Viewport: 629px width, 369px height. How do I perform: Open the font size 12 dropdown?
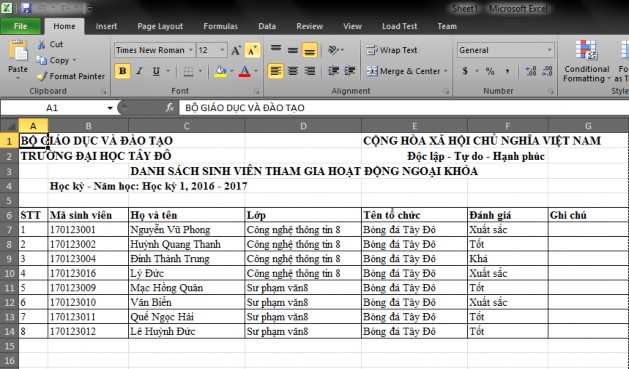click(222, 50)
